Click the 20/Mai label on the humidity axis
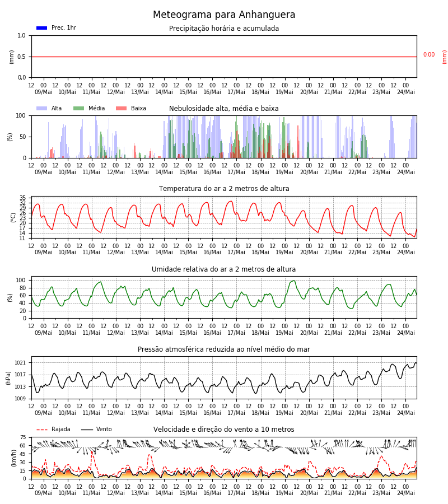 coord(309,333)
